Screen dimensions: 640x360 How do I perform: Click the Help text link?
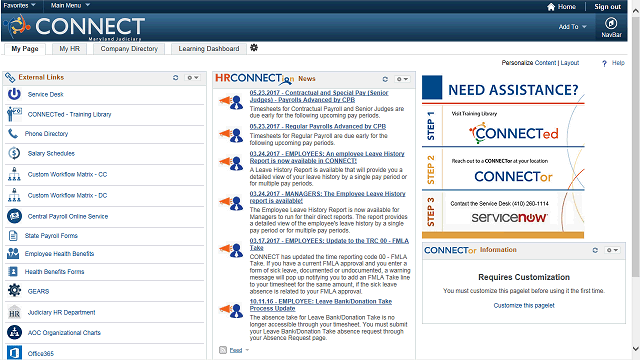[618, 63]
